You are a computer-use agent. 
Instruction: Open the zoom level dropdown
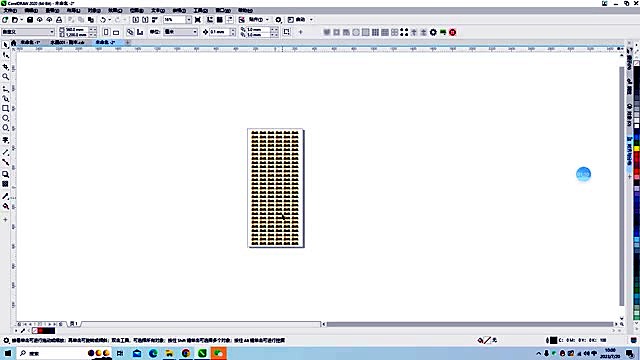coord(189,20)
